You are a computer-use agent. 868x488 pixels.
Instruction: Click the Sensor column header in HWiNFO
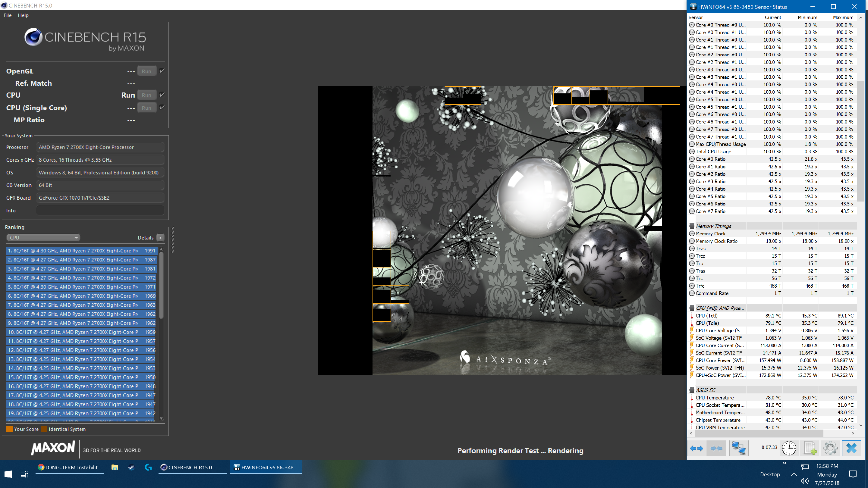point(696,17)
